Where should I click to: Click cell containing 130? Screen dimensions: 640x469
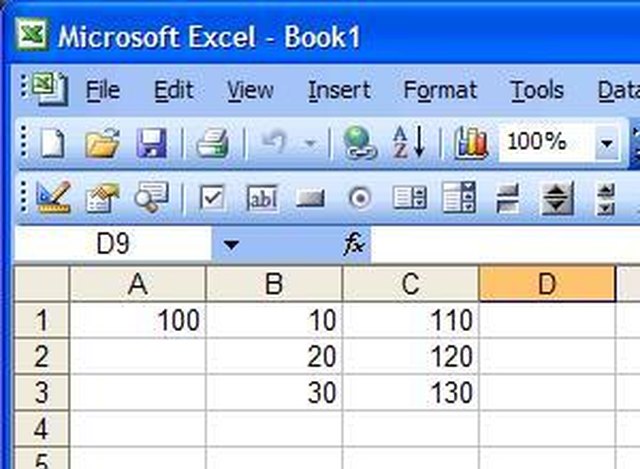[x=411, y=392]
